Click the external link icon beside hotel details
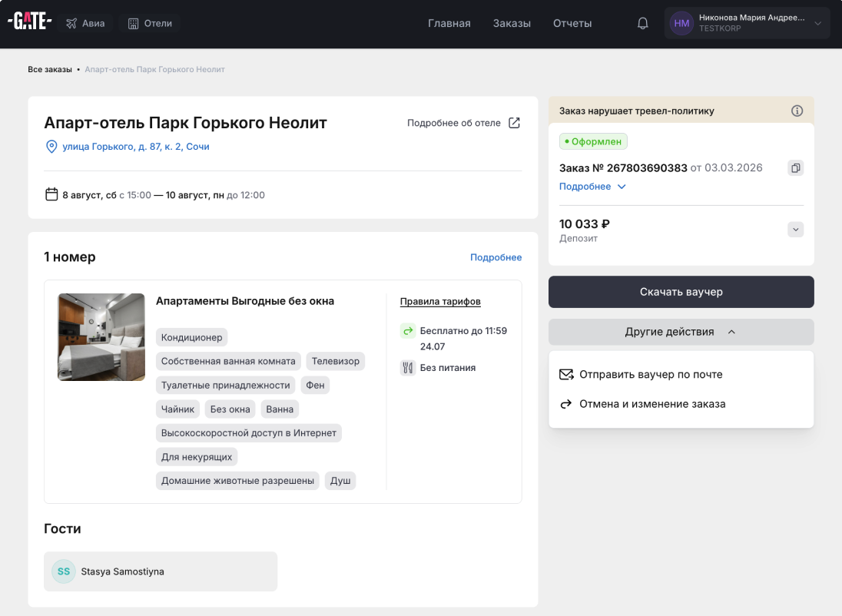The height and width of the screenshot is (616, 842). tap(515, 123)
